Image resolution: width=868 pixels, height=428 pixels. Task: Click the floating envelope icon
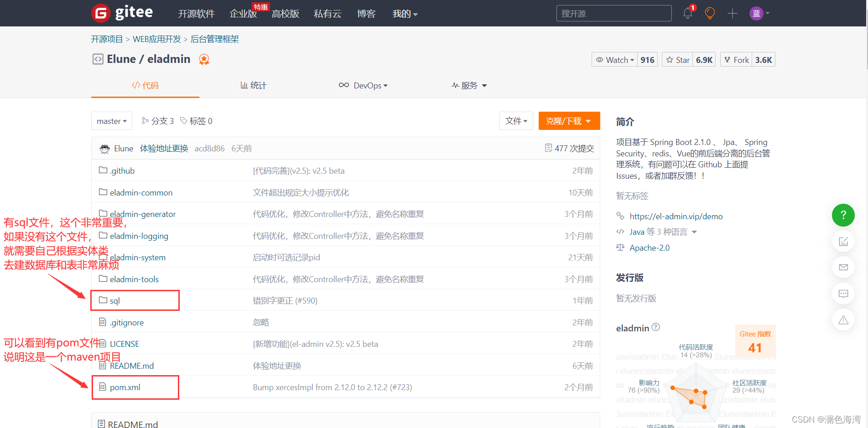click(843, 267)
